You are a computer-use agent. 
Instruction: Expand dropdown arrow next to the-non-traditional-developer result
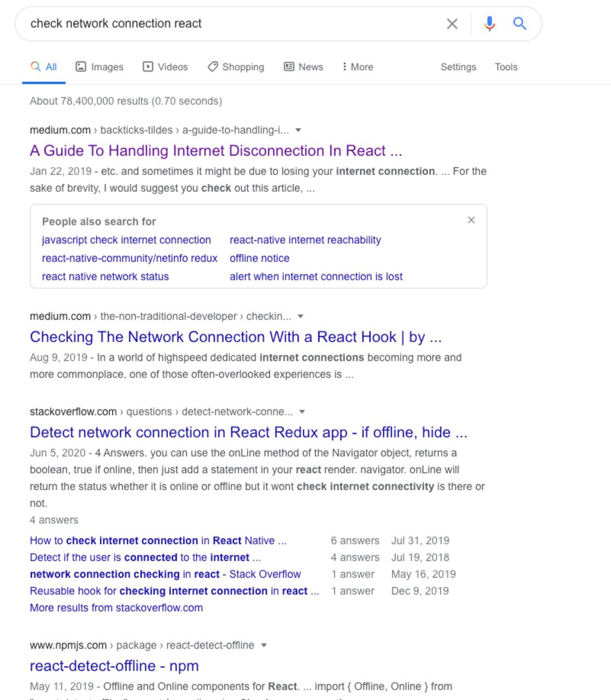point(301,317)
